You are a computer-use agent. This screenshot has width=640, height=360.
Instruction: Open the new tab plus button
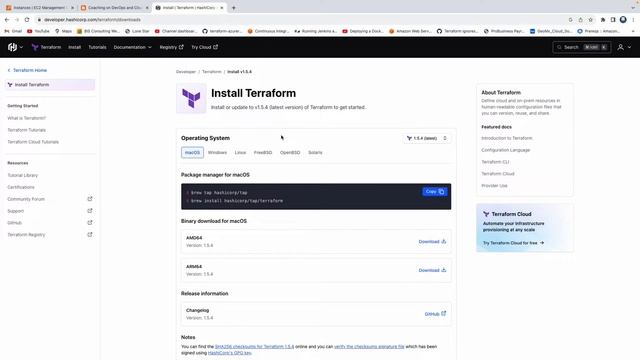click(x=233, y=8)
